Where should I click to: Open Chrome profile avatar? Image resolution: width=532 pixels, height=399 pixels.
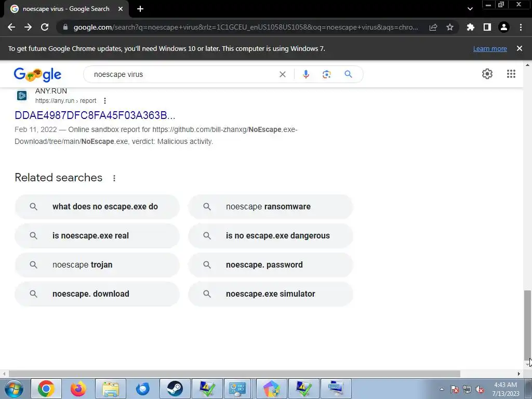tap(504, 27)
